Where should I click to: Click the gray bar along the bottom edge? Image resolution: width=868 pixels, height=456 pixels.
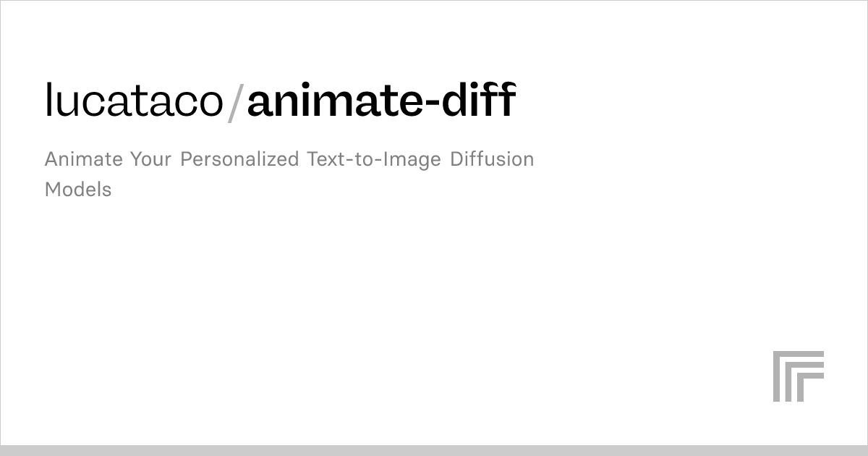(x=434, y=450)
